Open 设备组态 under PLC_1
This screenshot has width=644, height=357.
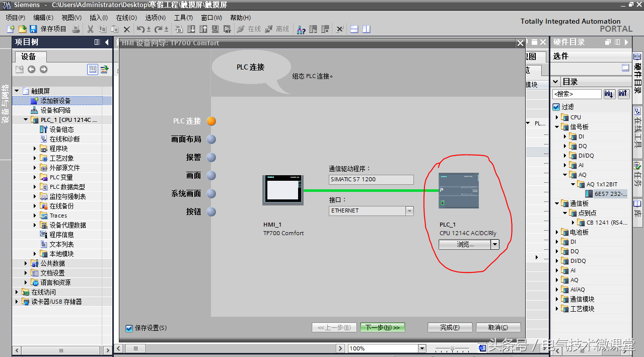pos(61,129)
